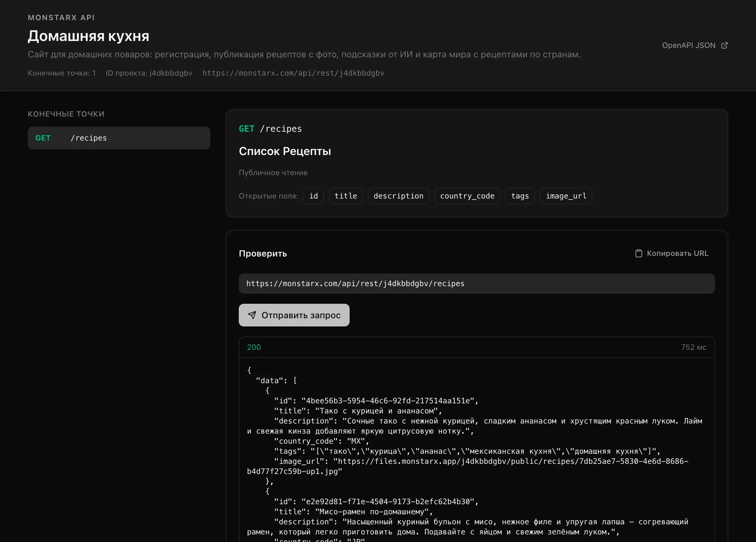Click the MONSTARX API label
The image size is (756, 542).
[61, 18]
